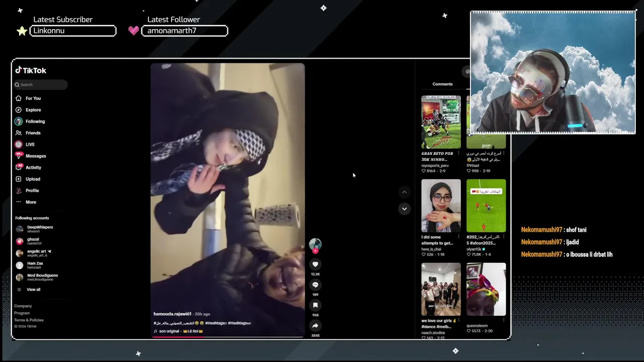
Task: Click the streamer webcam overlay
Action: tap(553, 73)
